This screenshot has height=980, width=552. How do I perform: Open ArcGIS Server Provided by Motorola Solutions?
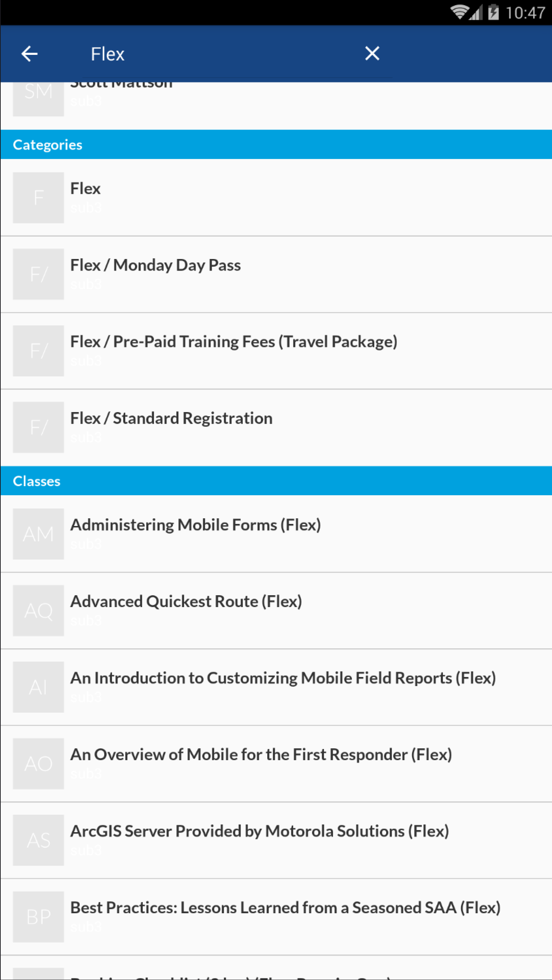(276, 841)
